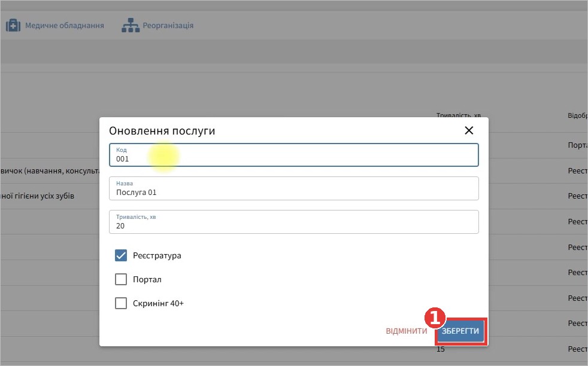Save changes with ЗБЕРЕГТИ button

pos(460,331)
